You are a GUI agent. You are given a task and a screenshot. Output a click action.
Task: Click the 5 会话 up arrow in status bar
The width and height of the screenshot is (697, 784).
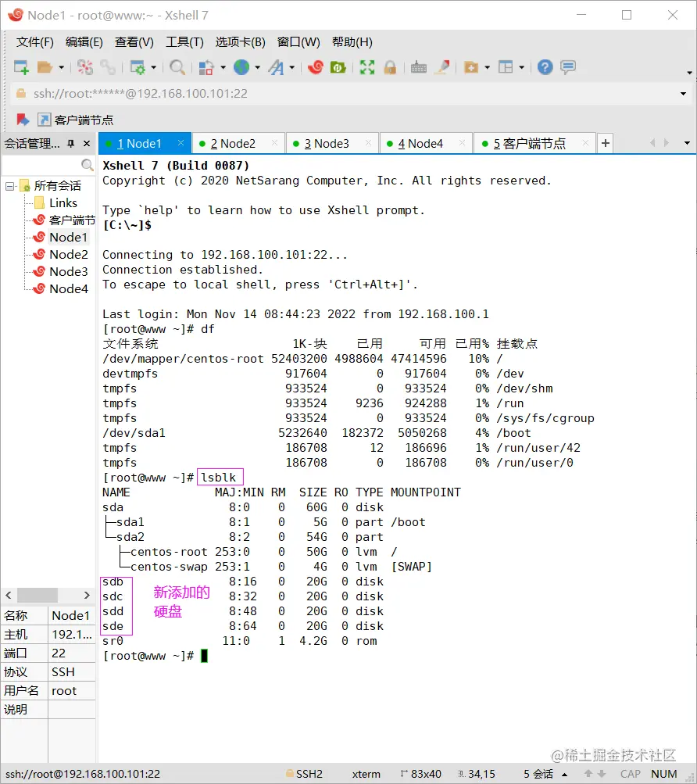[x=564, y=774]
